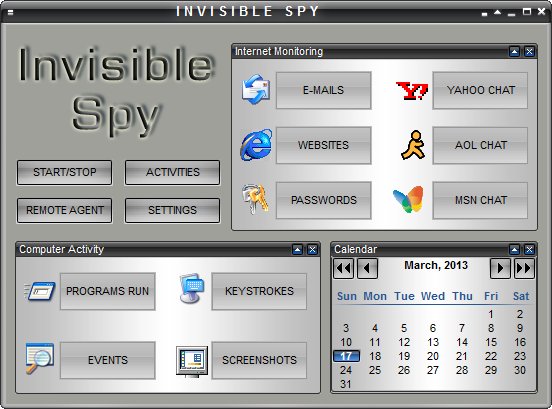Image resolution: width=552 pixels, height=409 pixels.
Task: Click the programs run window icon
Action: [40, 291]
